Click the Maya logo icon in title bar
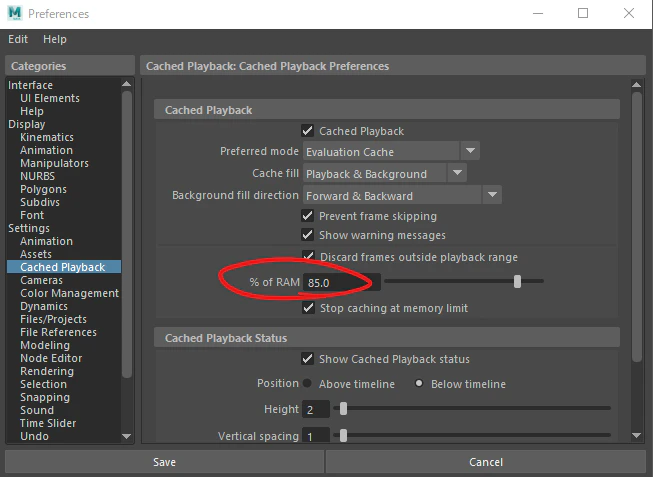This screenshot has height=477, width=653. (x=15, y=13)
